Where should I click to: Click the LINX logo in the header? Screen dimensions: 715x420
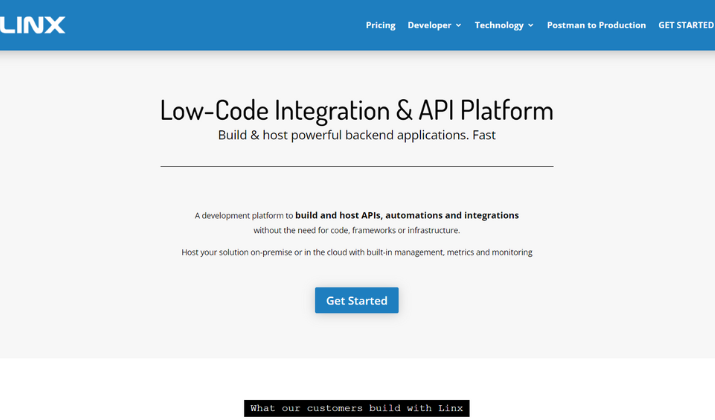coord(32,25)
